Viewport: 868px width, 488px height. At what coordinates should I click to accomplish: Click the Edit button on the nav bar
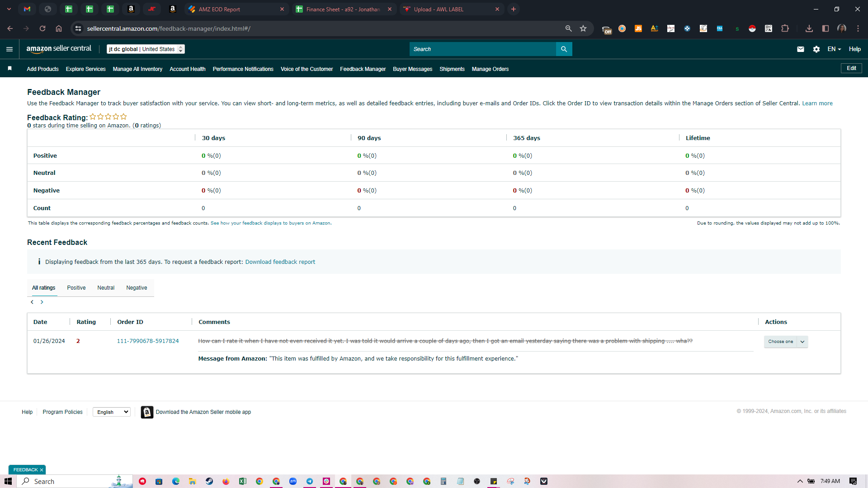[x=851, y=68]
